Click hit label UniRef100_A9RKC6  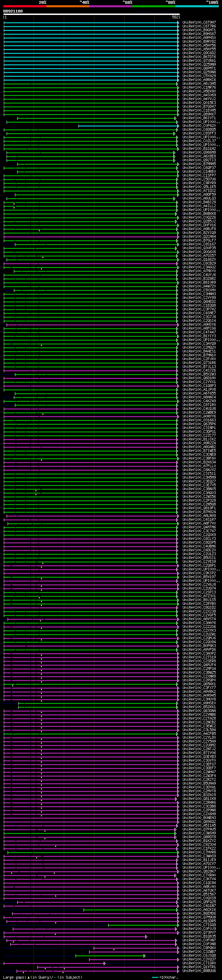pos(199,80)
